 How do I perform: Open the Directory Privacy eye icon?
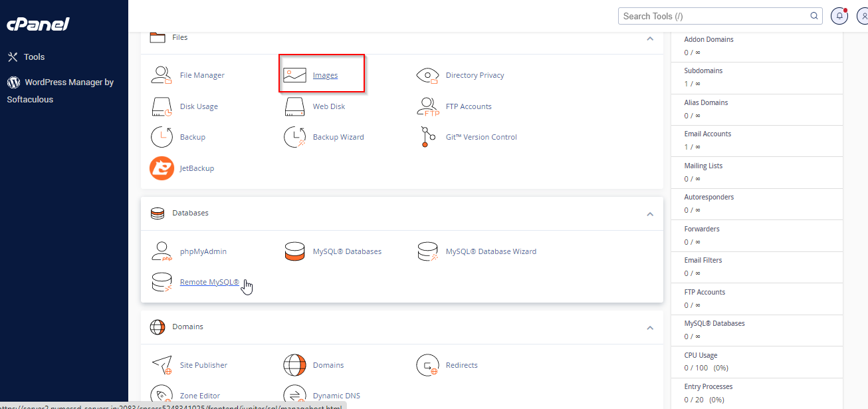pyautogui.click(x=428, y=75)
